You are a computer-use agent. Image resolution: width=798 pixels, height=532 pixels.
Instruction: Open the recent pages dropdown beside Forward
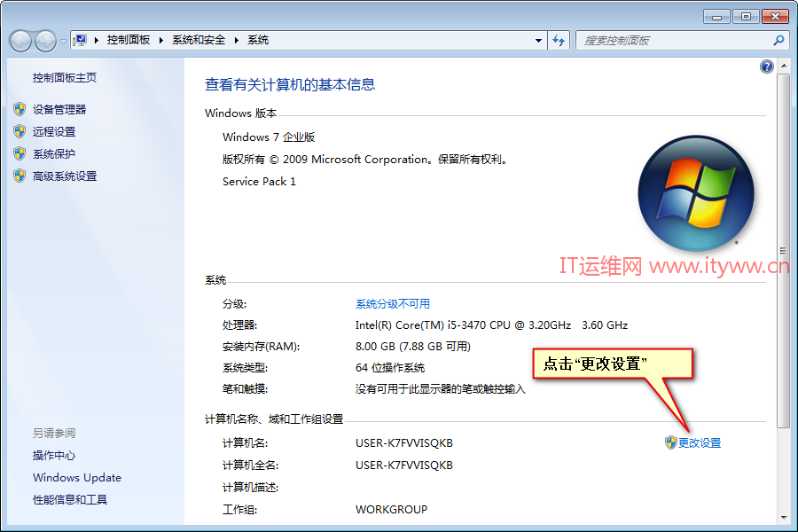click(x=63, y=42)
